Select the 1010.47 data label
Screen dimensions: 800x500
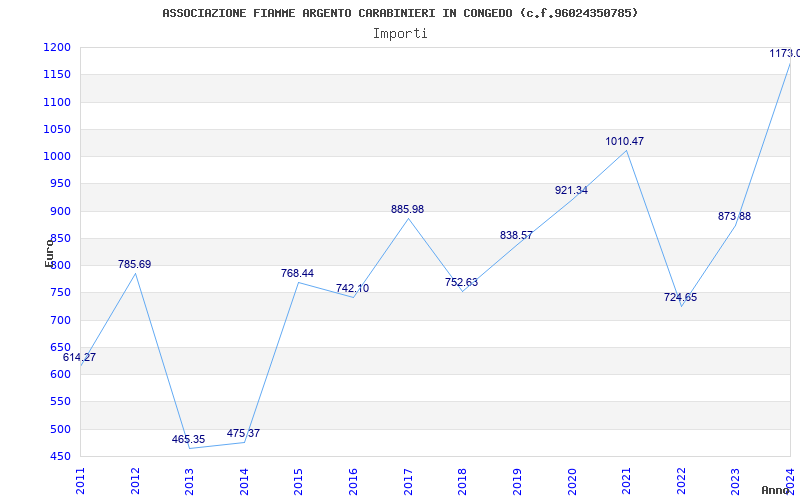point(625,141)
